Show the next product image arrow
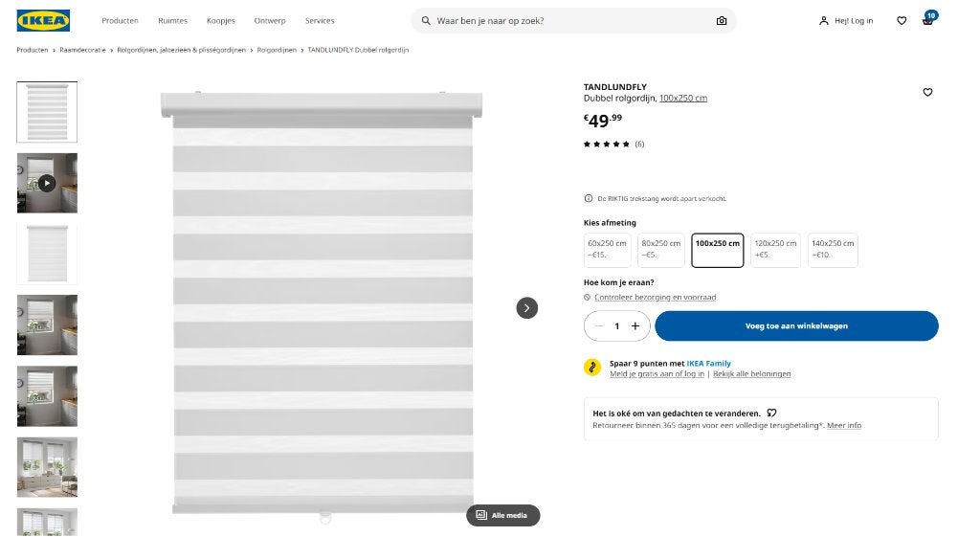 click(x=527, y=307)
